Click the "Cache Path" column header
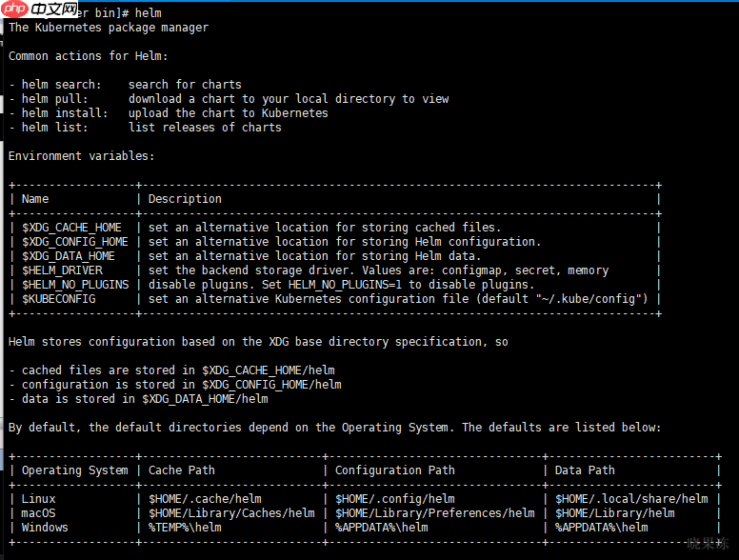739x560 pixels. click(x=182, y=470)
